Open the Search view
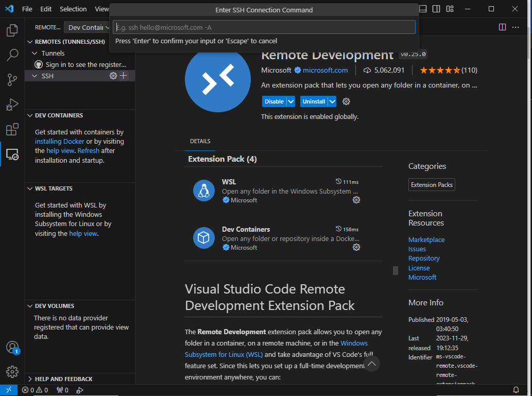532x396 pixels. click(x=12, y=55)
